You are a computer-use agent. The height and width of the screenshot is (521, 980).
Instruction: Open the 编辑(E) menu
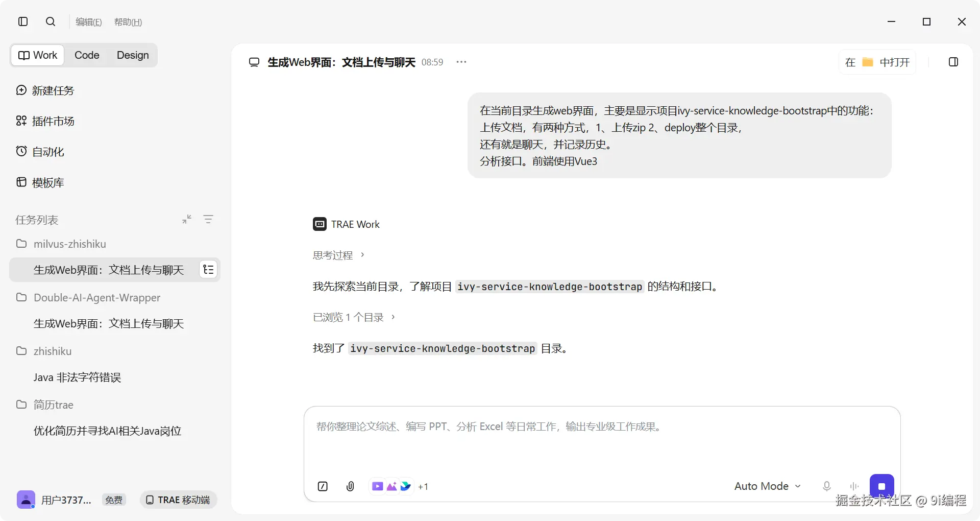[89, 22]
